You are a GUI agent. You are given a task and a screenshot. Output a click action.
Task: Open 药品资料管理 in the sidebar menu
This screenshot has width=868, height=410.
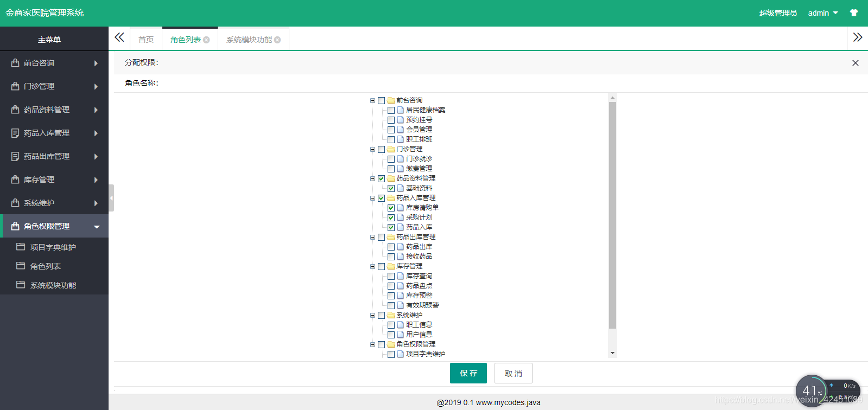pos(54,110)
